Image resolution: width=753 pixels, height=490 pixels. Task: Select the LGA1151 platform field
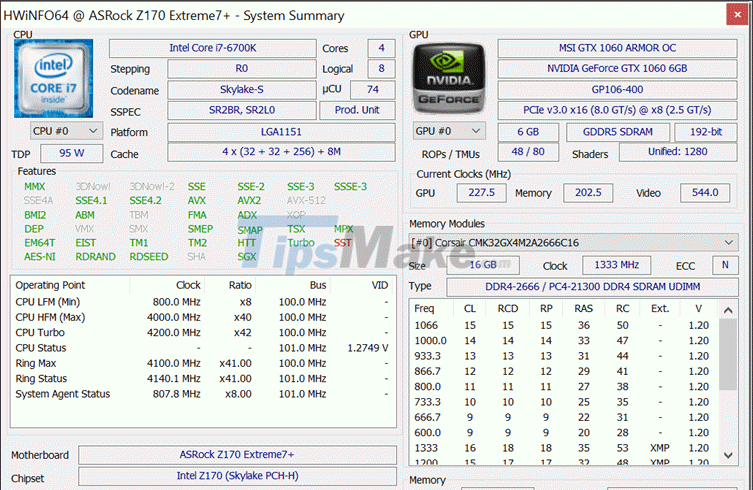281,132
